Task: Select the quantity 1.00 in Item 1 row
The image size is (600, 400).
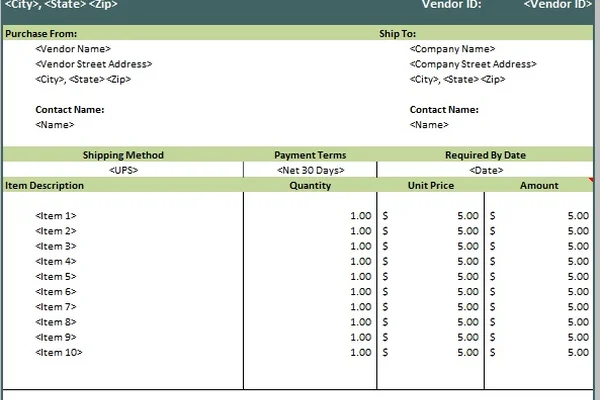Action: click(x=361, y=216)
